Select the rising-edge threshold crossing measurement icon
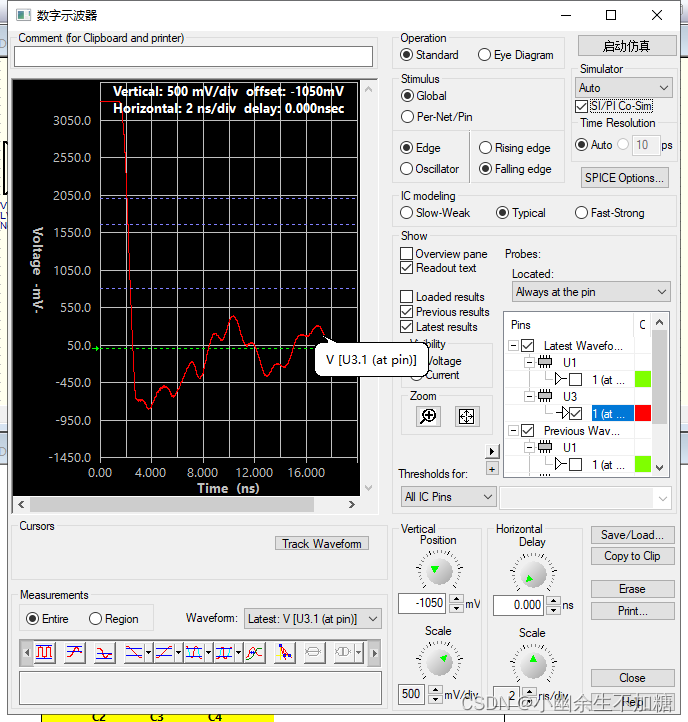 (164, 652)
